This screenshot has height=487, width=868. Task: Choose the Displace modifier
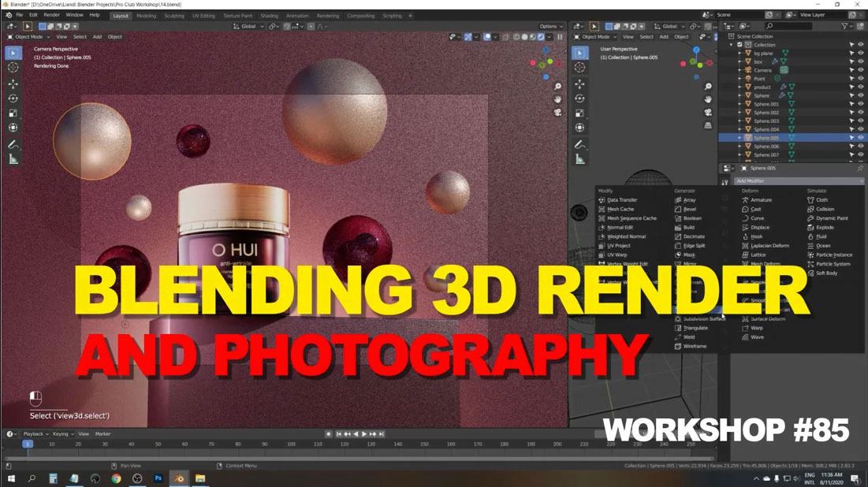click(x=755, y=228)
